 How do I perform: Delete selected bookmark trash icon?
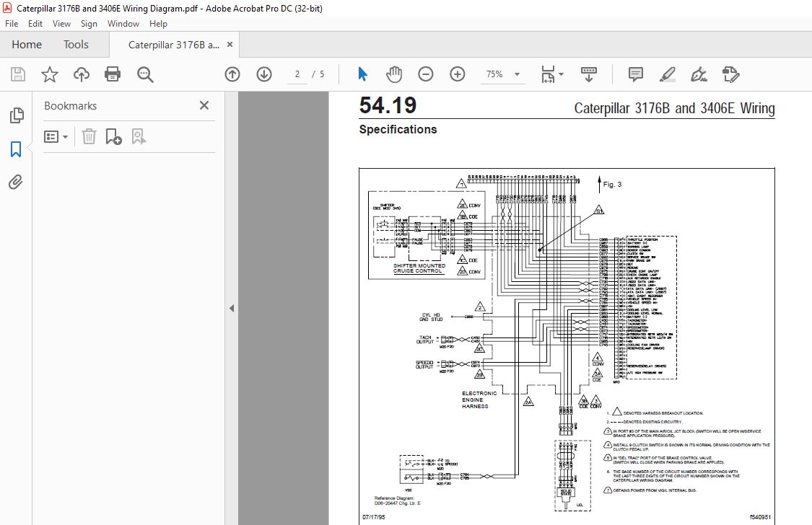click(x=89, y=136)
